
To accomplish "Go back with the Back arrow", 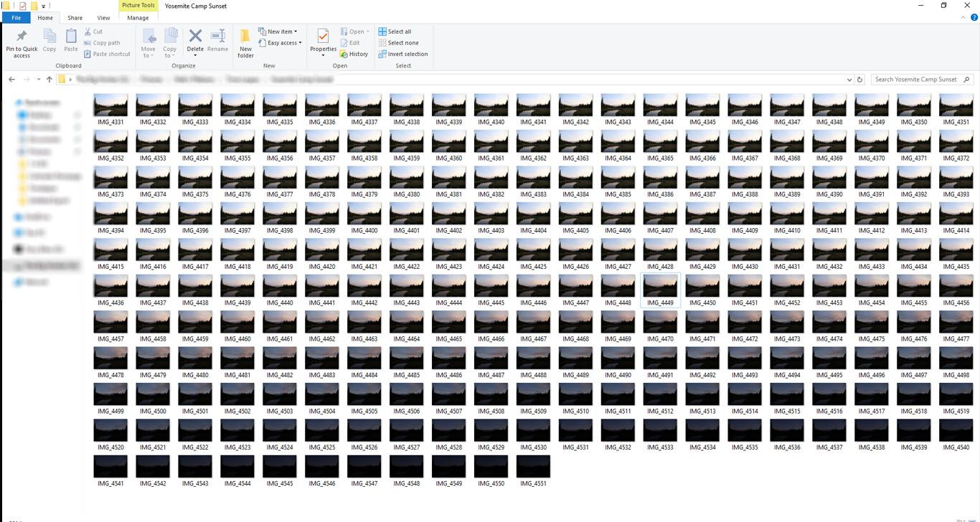I will coord(12,80).
